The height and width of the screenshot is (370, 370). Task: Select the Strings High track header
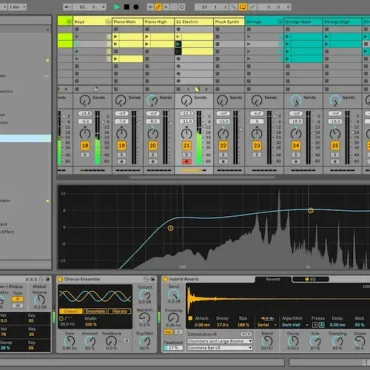point(342,22)
